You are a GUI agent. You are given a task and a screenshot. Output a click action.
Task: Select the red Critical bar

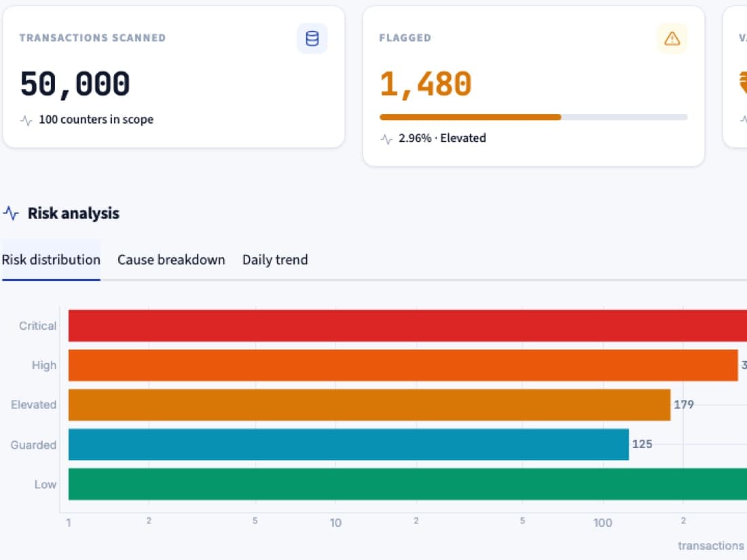click(407, 326)
